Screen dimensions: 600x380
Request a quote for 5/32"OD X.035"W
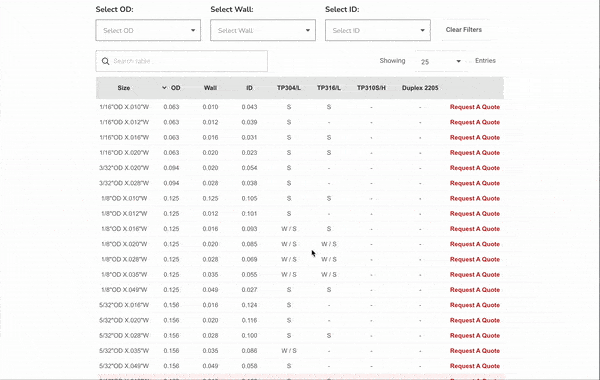click(x=474, y=351)
